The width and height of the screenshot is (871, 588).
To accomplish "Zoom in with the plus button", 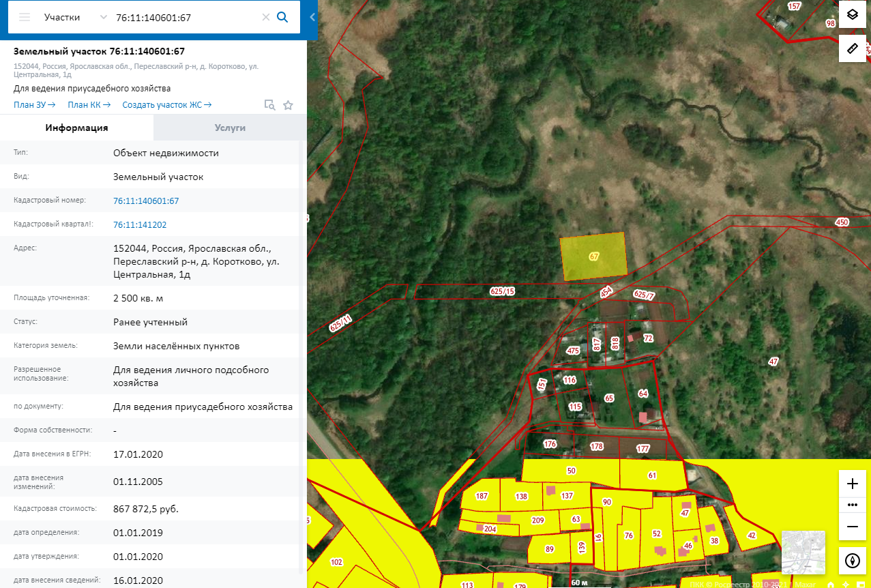I will point(852,484).
